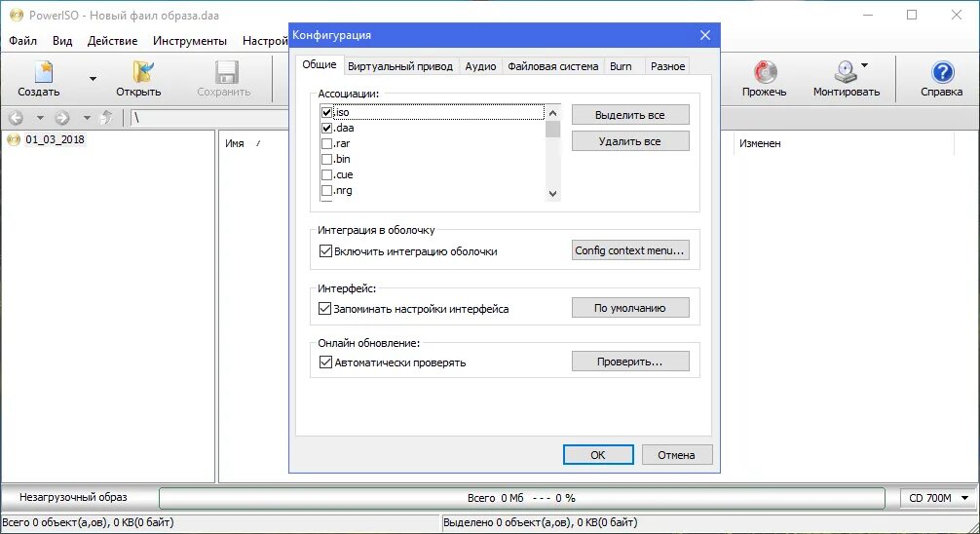Open the Инструменты menu
The height and width of the screenshot is (534, 980).
pos(190,41)
